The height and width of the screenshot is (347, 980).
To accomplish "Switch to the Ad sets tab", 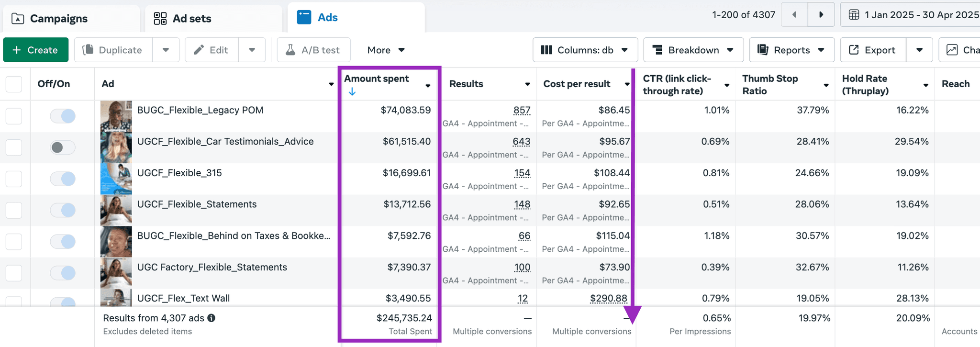I will point(213,18).
